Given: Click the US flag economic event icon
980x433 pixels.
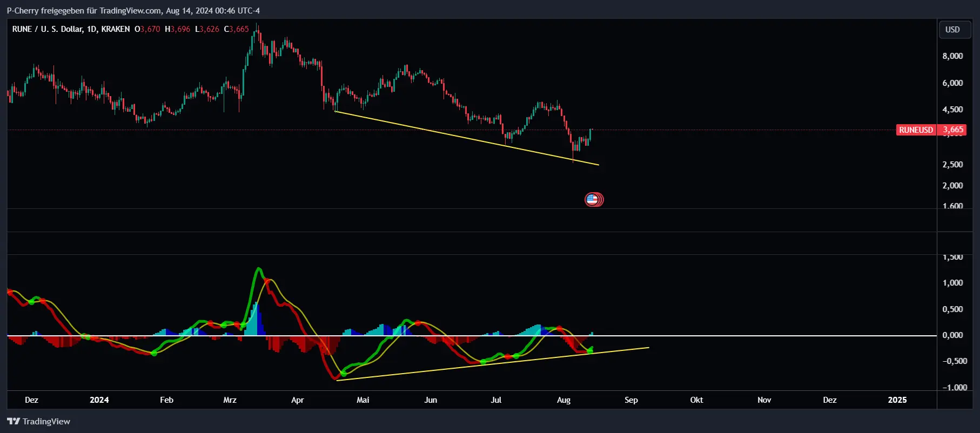Looking at the screenshot, I should pos(592,200).
